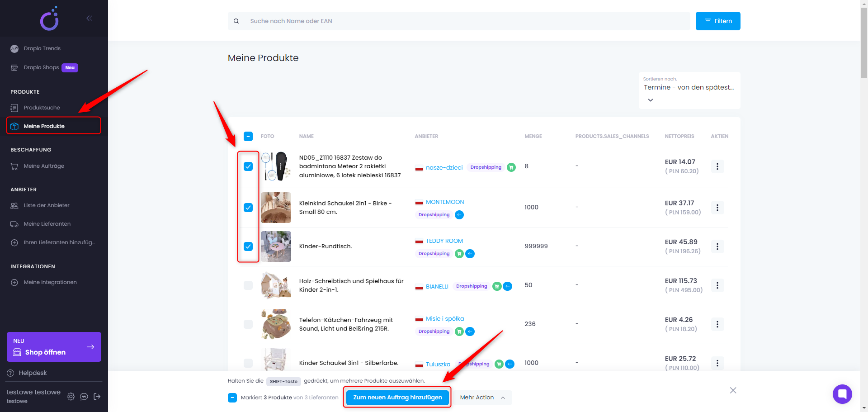Click the blue arrow icon for Misie i spółka
The width and height of the screenshot is (868, 412).
click(x=470, y=331)
